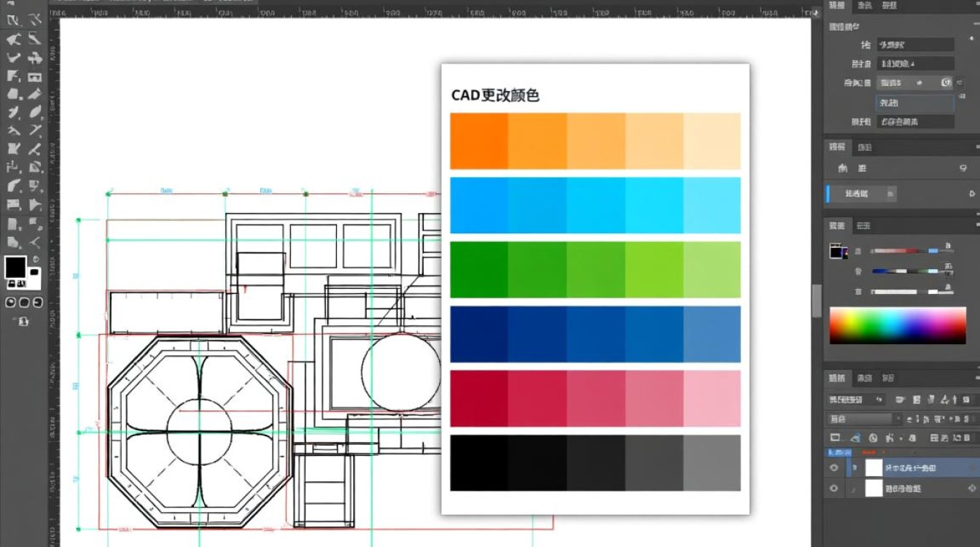Click the bottom-most icon in the Tools panel

point(23,321)
